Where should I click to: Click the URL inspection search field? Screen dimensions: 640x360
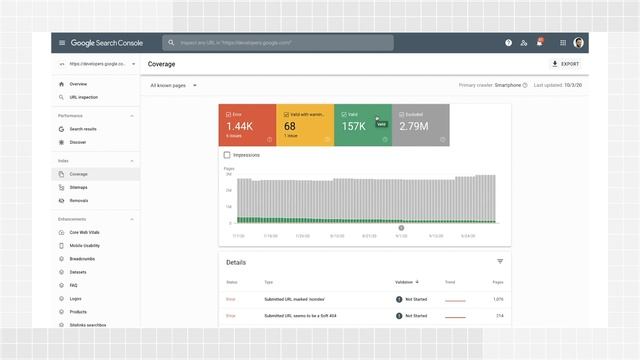pyautogui.click(x=278, y=42)
